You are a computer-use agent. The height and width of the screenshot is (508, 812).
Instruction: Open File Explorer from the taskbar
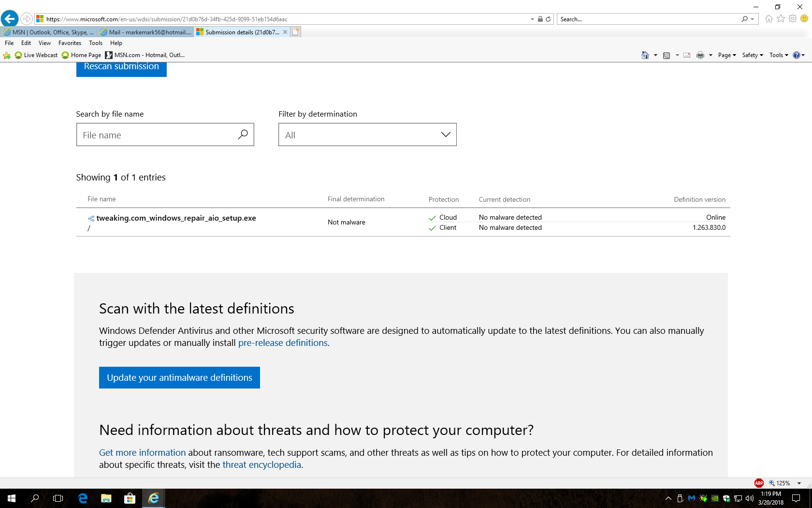pos(106,498)
